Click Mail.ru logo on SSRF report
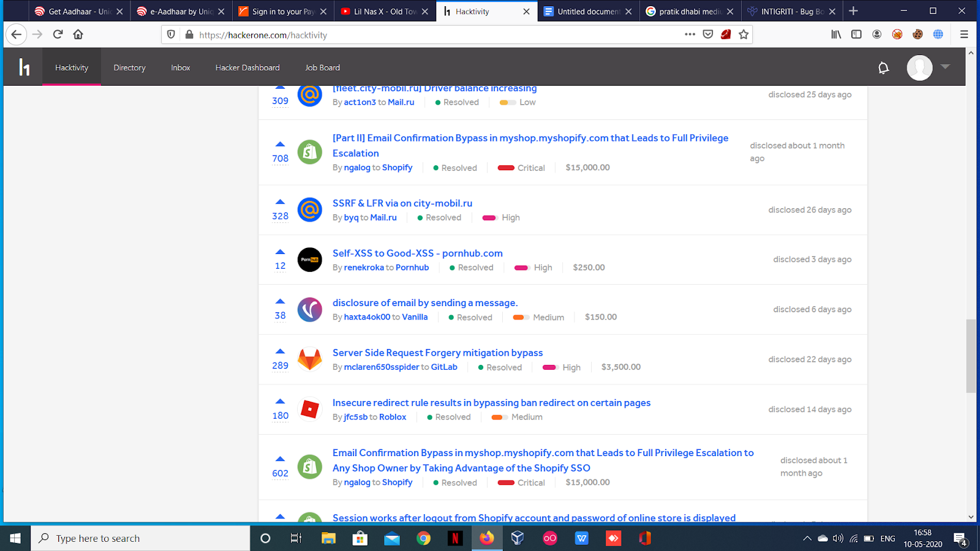Screen dimensions: 980x551 [310, 209]
